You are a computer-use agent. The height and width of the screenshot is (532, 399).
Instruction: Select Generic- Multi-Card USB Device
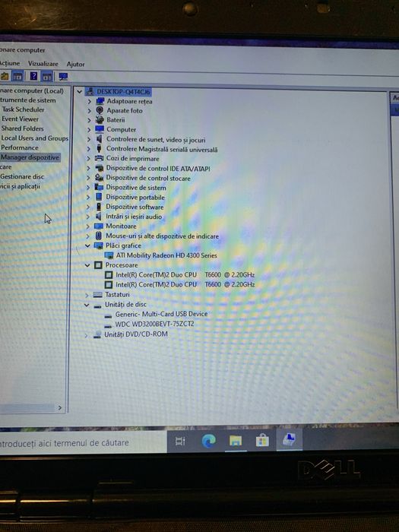pos(161,314)
